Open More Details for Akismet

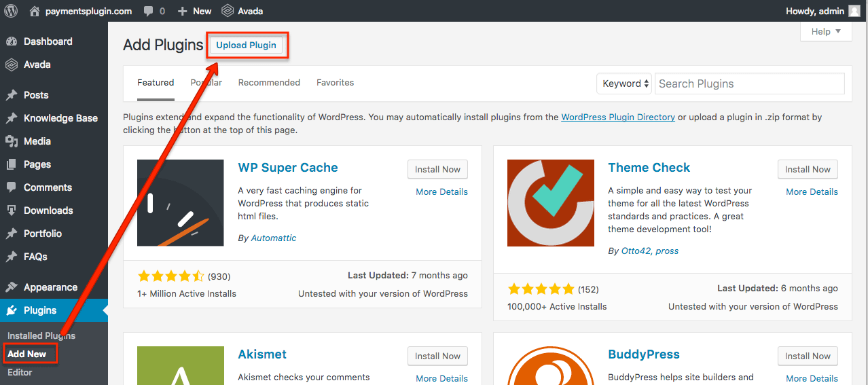coord(441,378)
